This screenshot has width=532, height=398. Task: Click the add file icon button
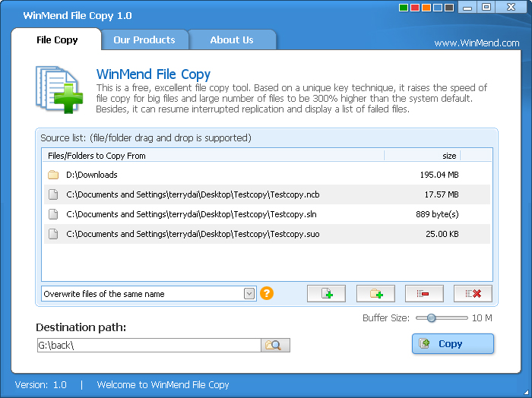pyautogui.click(x=326, y=293)
